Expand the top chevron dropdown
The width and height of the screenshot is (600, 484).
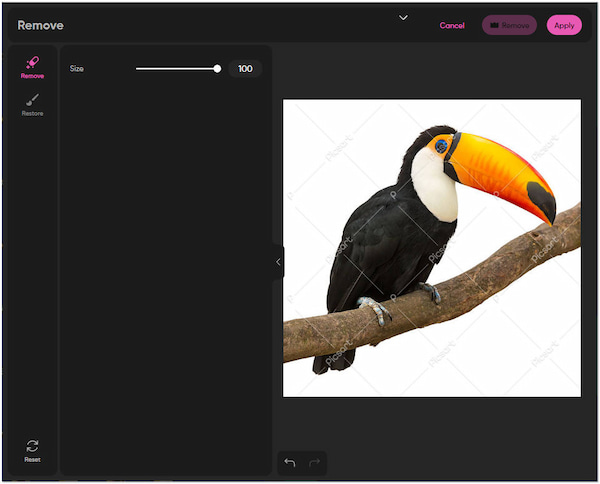pos(403,17)
